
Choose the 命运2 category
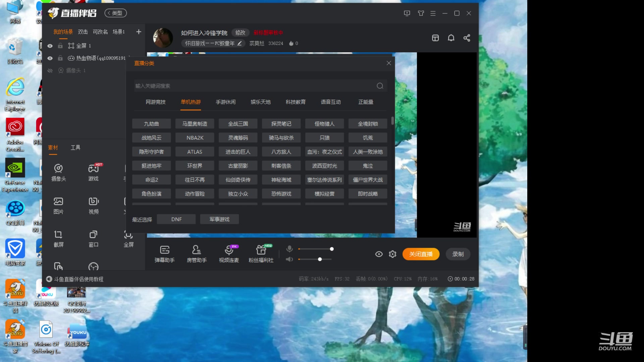pyautogui.click(x=152, y=180)
